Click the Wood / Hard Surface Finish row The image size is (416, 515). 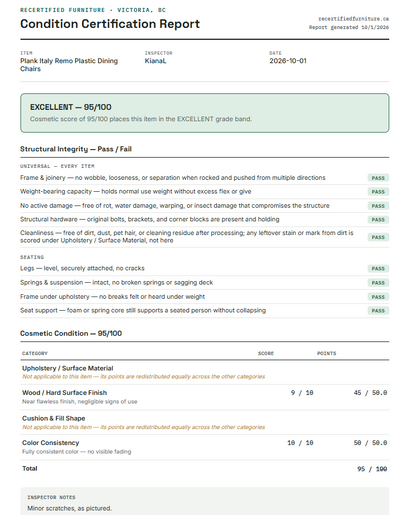coord(204,397)
